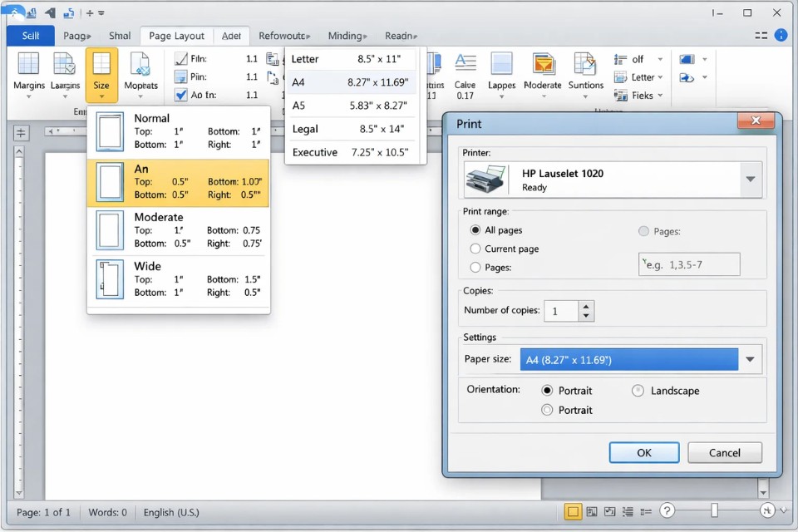
Task: Choose the Current page radio option
Action: 475,249
